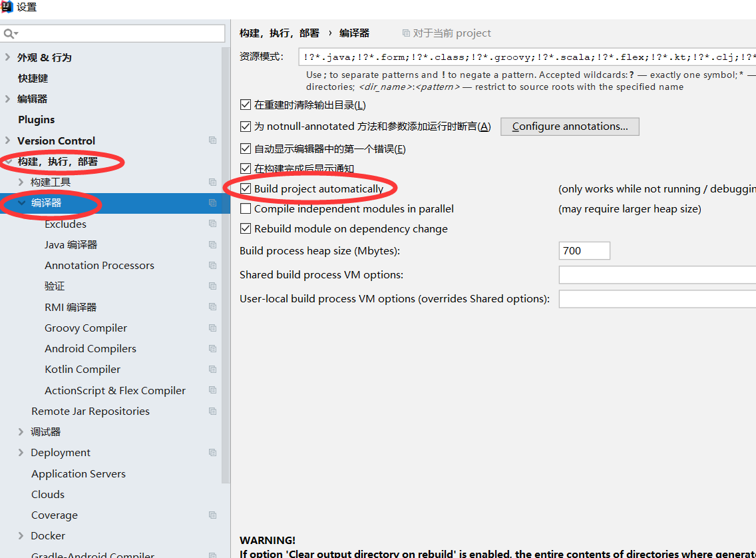The image size is (756, 558).
Task: Select ActionScript & Flex Compiler item
Action: (x=114, y=391)
